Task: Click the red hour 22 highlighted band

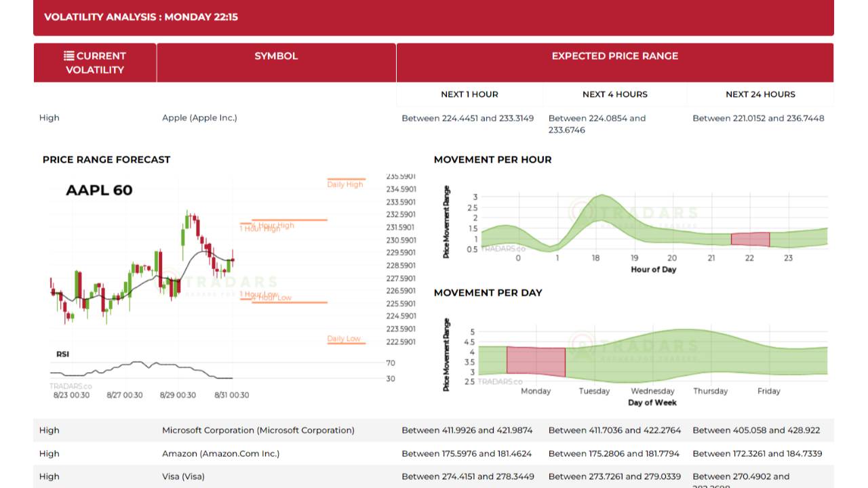Action: 750,239
